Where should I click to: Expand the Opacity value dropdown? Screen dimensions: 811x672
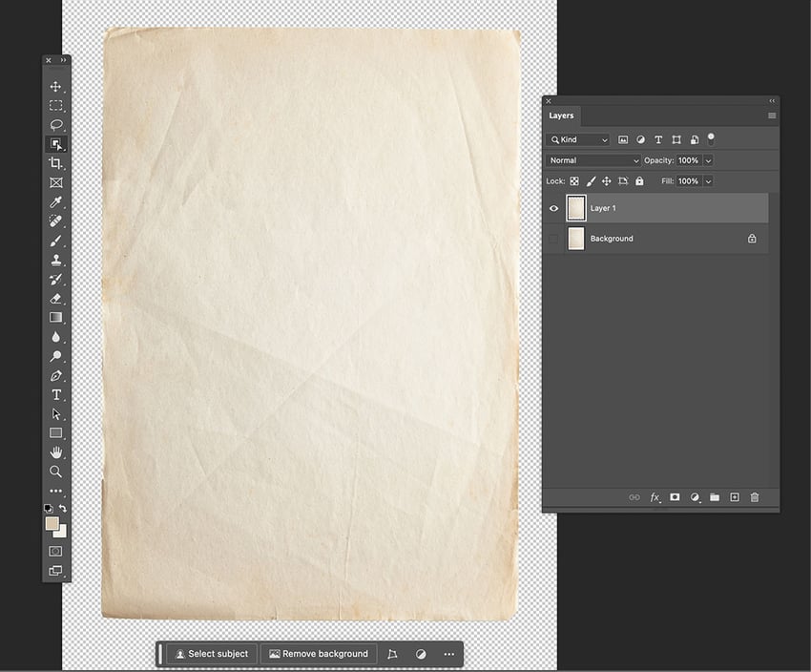pyautogui.click(x=706, y=159)
